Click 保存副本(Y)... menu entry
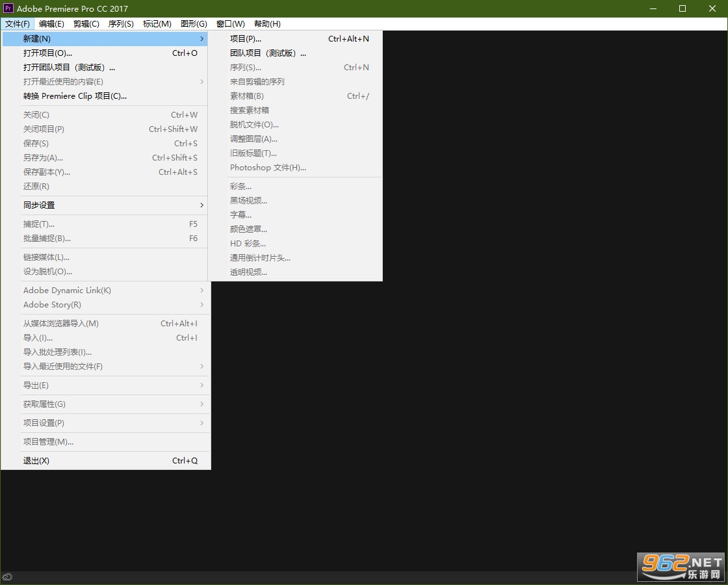728x585 pixels. click(105, 172)
